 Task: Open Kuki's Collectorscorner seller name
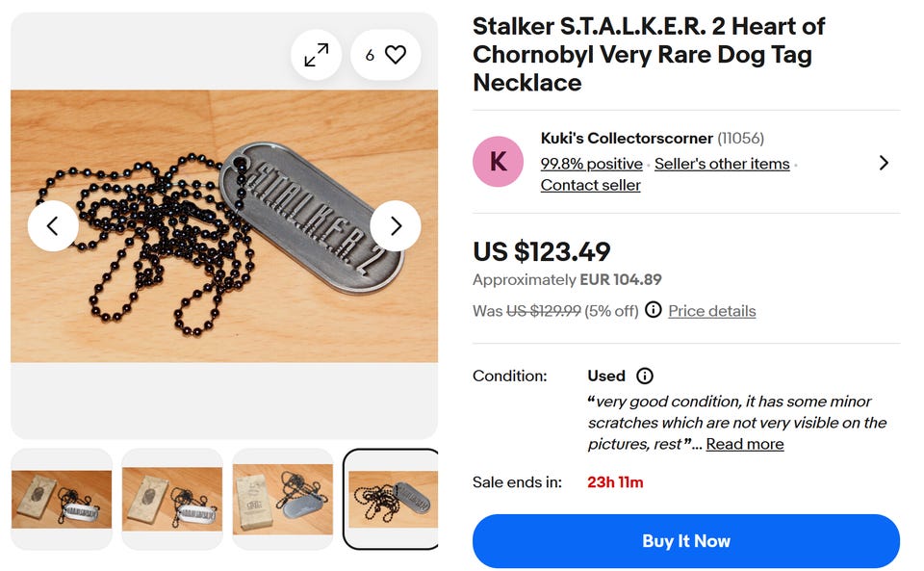coord(627,139)
